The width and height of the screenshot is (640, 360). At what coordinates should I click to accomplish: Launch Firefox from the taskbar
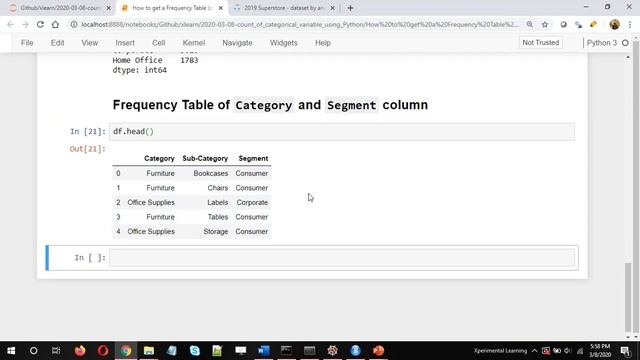(80, 351)
